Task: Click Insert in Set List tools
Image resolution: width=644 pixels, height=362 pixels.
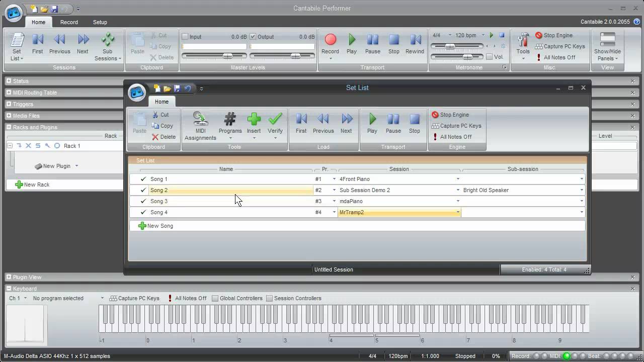Action: 254,126
